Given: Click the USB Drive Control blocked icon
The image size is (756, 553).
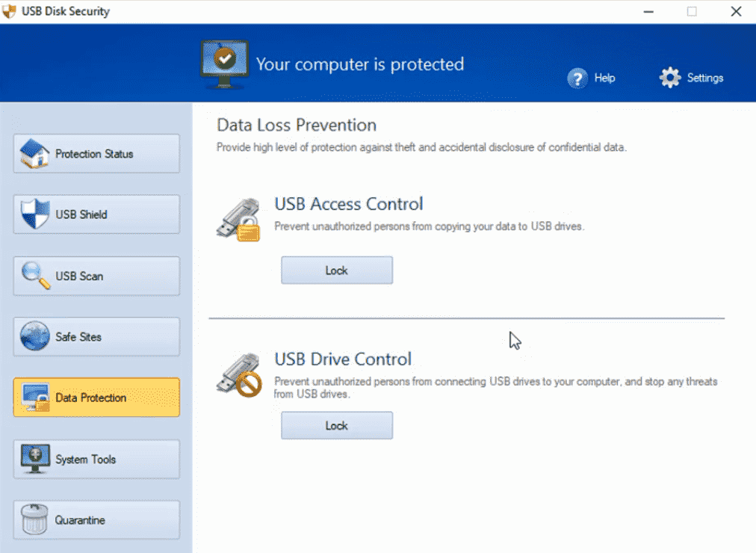Looking at the screenshot, I should pyautogui.click(x=239, y=375).
